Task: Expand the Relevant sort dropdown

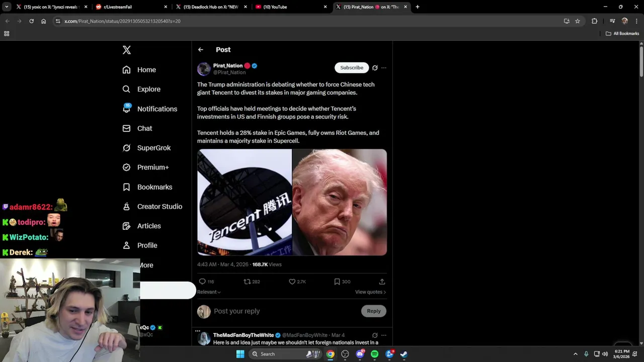Action: (209, 292)
